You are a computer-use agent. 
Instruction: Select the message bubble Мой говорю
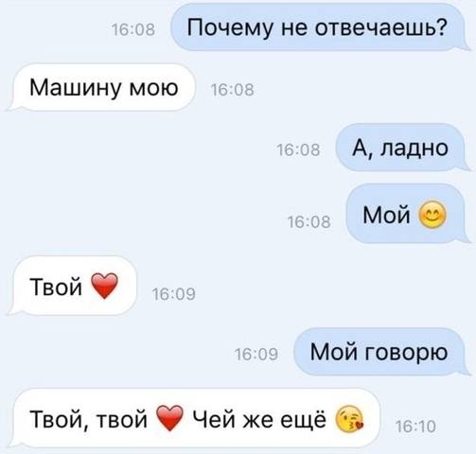click(379, 352)
